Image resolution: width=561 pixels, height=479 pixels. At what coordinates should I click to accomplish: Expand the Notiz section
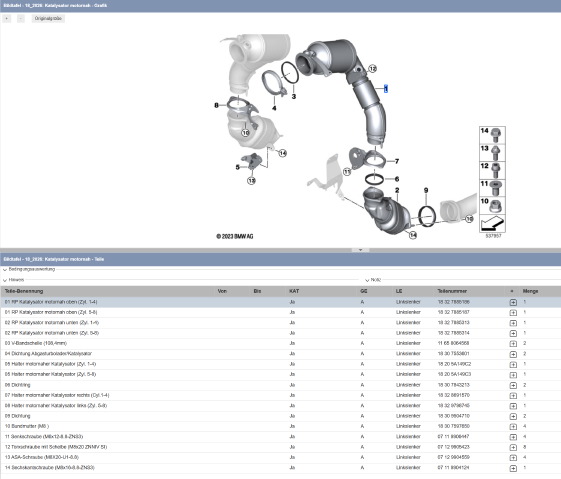(x=367, y=280)
